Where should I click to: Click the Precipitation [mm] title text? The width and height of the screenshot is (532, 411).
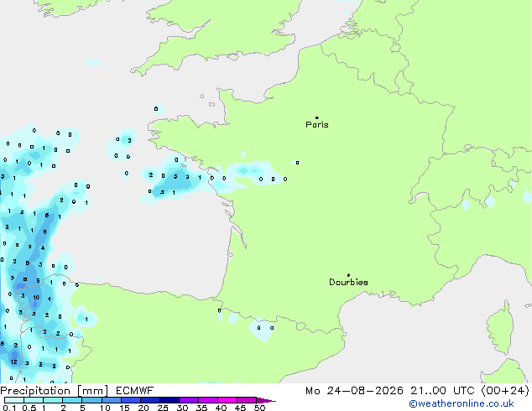click(55, 391)
